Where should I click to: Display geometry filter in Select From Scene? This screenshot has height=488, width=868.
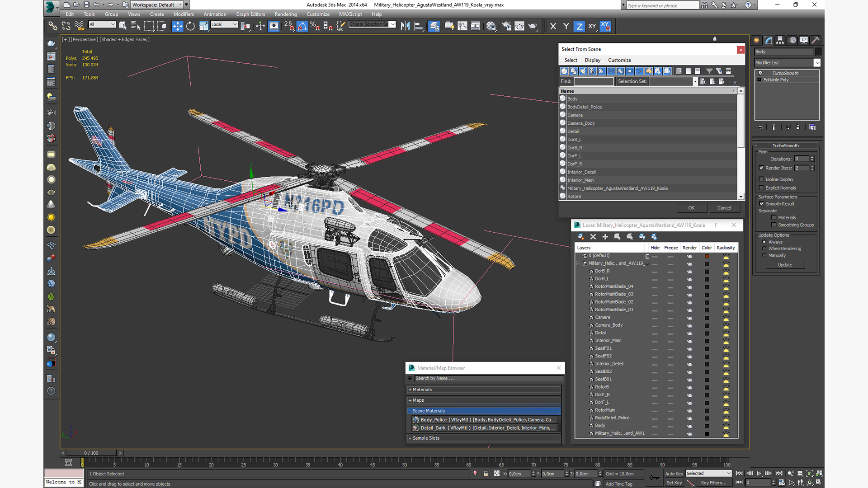click(x=564, y=71)
